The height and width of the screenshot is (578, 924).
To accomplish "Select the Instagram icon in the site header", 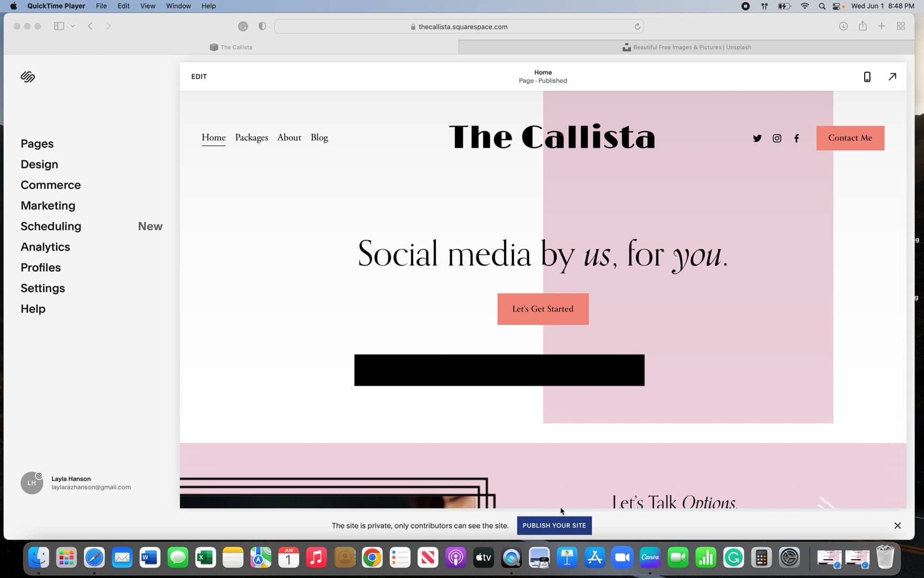I will (777, 138).
